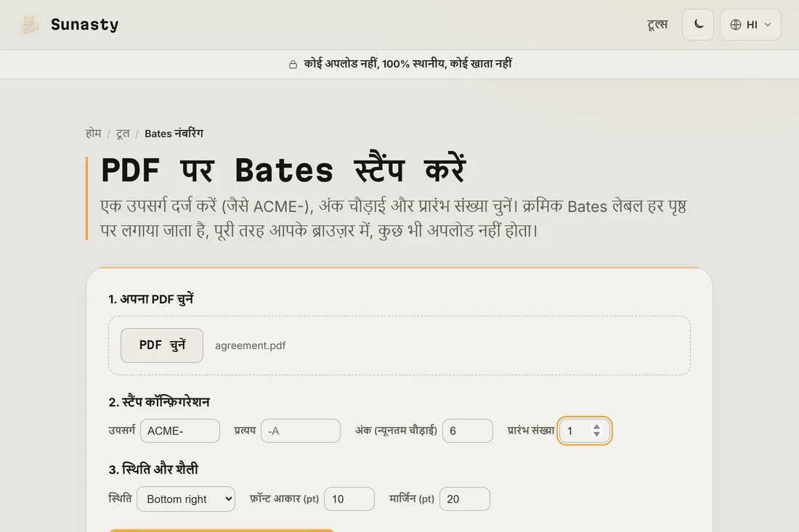Viewport: 799px width, 532px height.
Task: Decrease start number with down stepper arrow
Action: (x=596, y=434)
